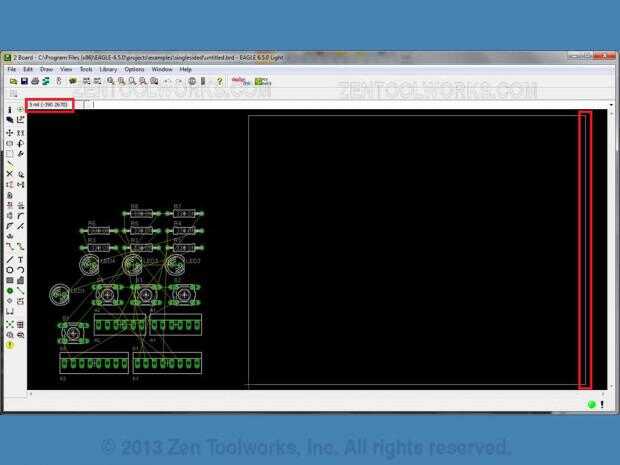Open the Draw menu

click(x=46, y=69)
